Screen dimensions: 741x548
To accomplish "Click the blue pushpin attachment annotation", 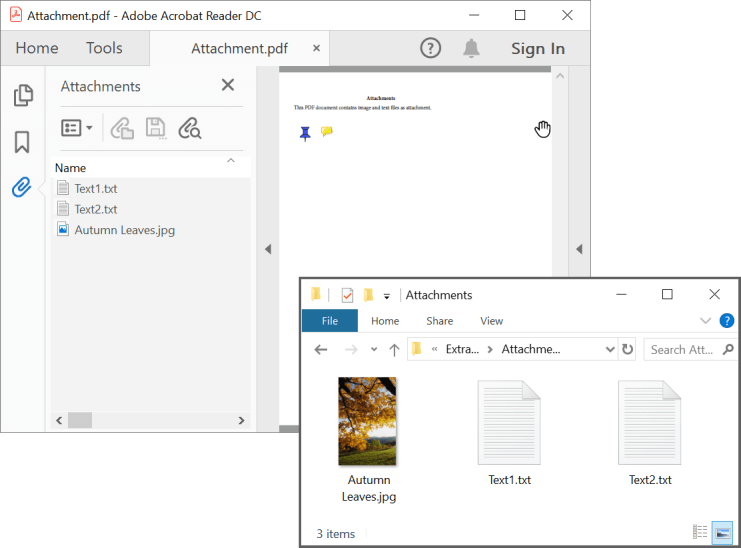I will click(305, 134).
